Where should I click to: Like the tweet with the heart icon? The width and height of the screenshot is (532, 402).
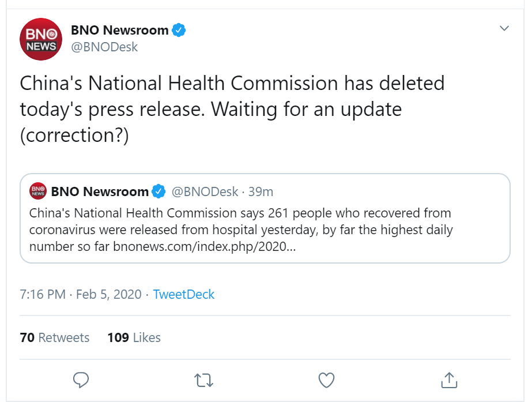[x=326, y=380]
